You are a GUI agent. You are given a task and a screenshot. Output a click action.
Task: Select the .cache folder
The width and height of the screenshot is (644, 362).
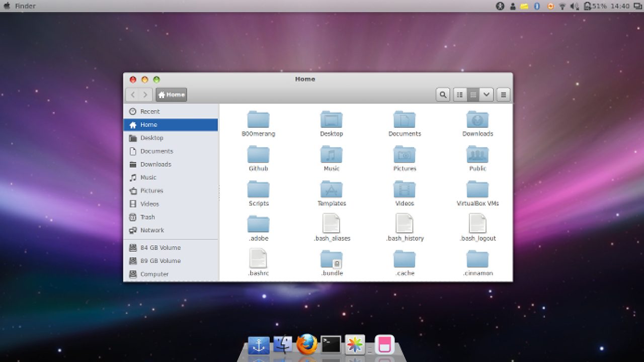pyautogui.click(x=405, y=263)
